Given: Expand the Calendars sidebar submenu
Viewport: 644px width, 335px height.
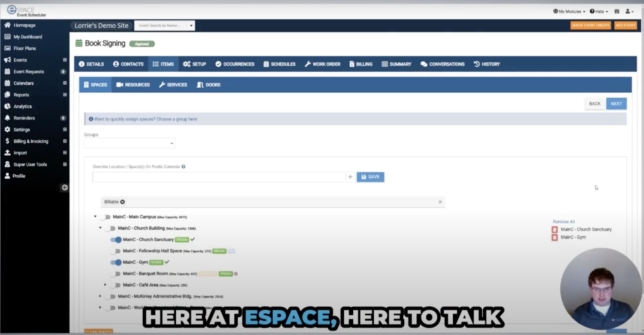Looking at the screenshot, I should click(65, 83).
